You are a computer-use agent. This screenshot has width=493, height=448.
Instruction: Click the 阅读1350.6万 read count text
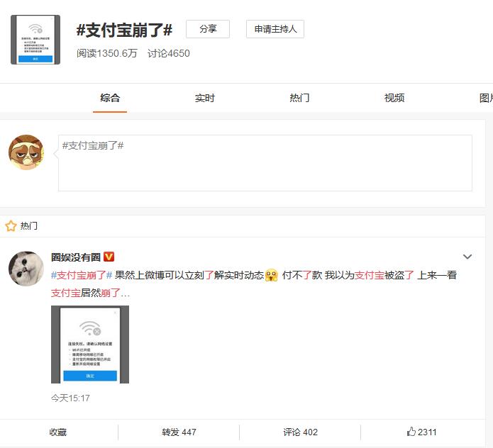[107, 53]
